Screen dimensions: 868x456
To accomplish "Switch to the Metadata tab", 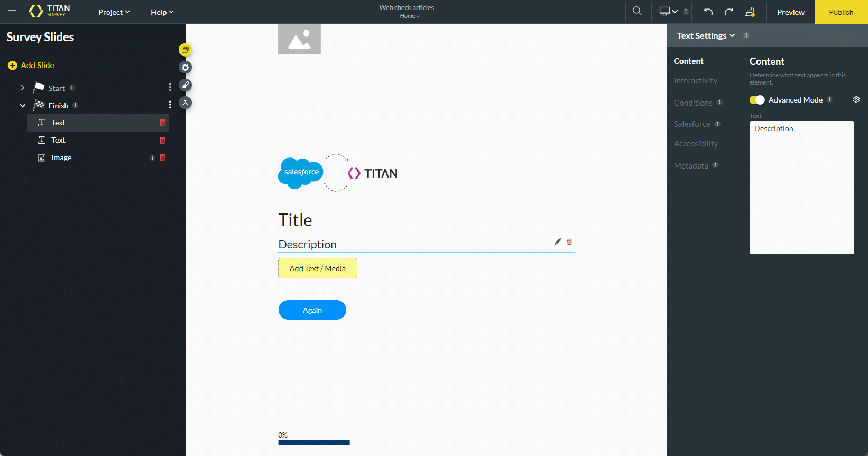I will coord(691,166).
